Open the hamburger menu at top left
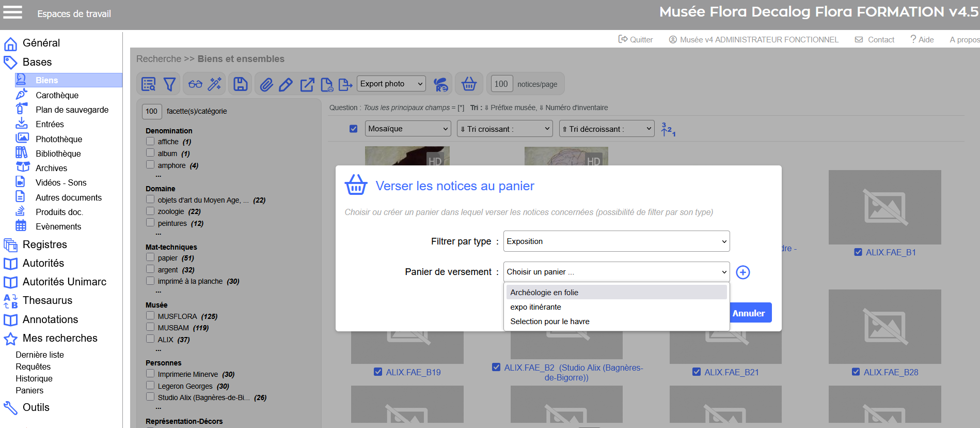The height and width of the screenshot is (428, 980). [x=13, y=12]
